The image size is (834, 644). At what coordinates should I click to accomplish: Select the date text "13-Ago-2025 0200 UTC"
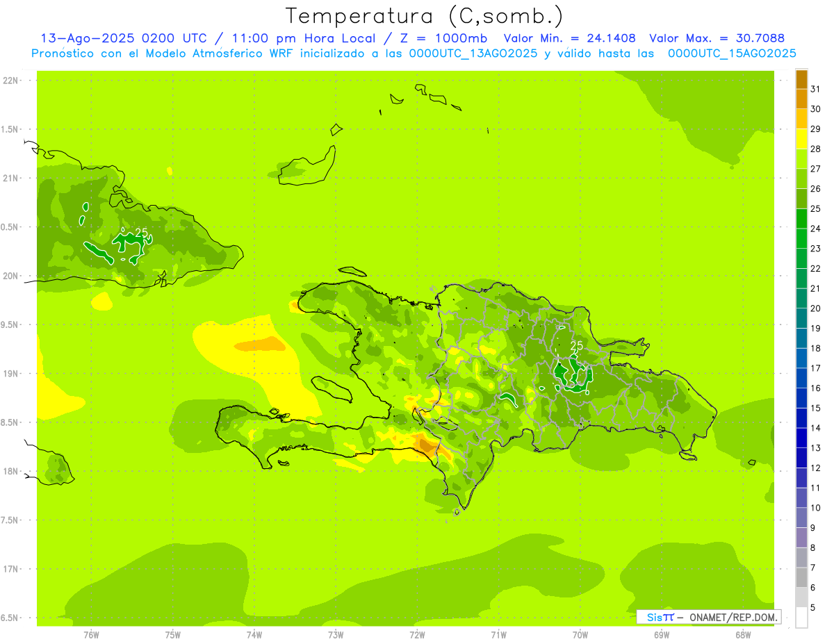(x=124, y=38)
